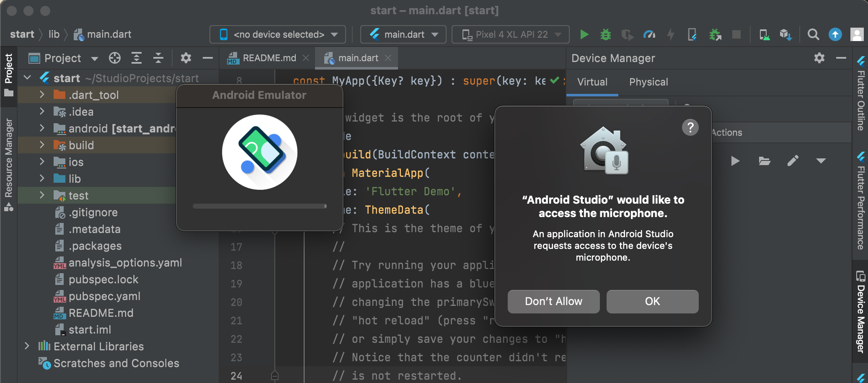Open SDK Manager icon
The image size is (868, 383).
[786, 34]
